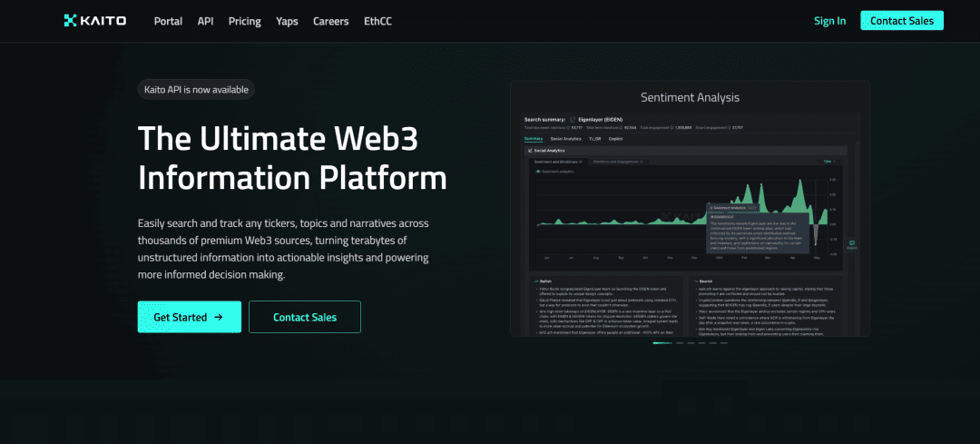Select the Summary tab in preview
This screenshot has height=444, width=980.
pyautogui.click(x=534, y=138)
